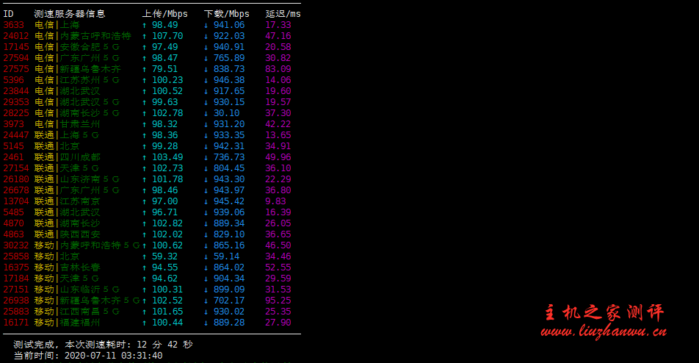The width and height of the screenshot is (699, 363).
Task: Select the "测试完成" elapsed time line
Action: [x=103, y=345]
